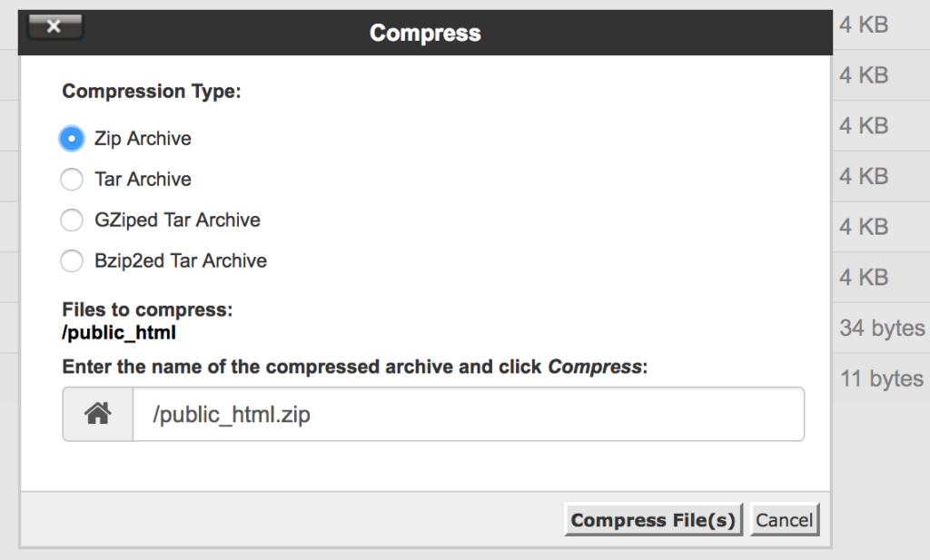Close the Compress dialog with the X button

click(54, 26)
